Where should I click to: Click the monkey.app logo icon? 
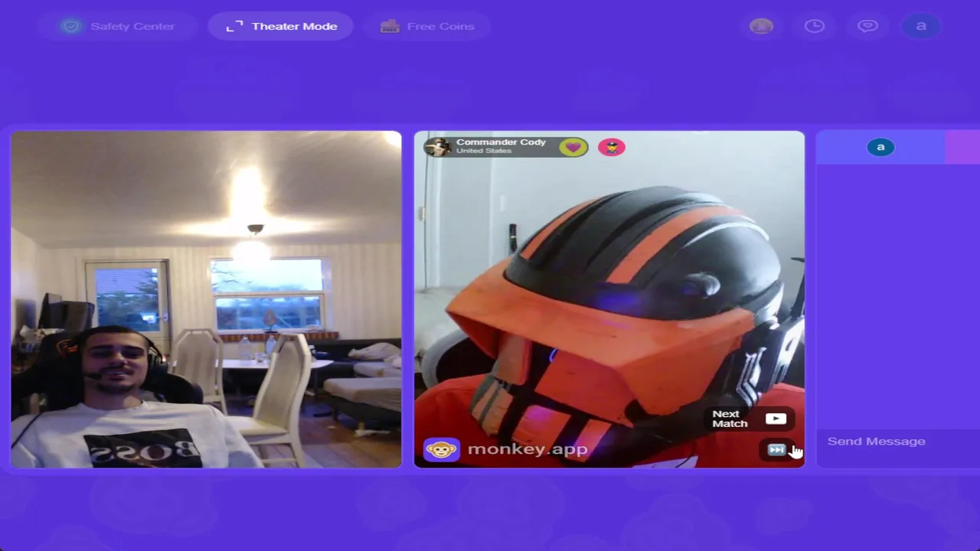(x=441, y=449)
